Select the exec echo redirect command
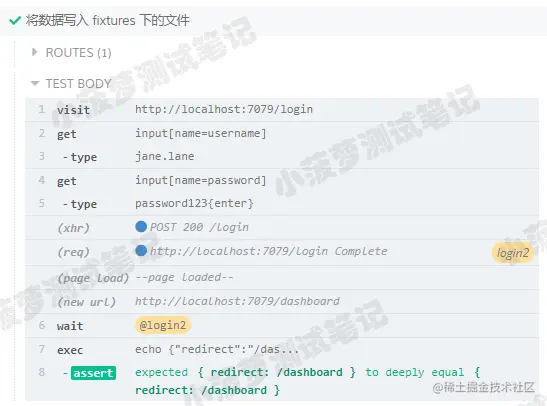Image resolution: width=547 pixels, height=406 pixels. point(282,349)
